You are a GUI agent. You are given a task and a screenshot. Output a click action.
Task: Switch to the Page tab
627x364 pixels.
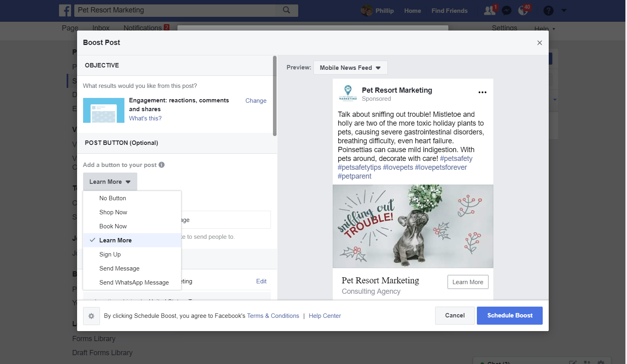[x=70, y=28]
